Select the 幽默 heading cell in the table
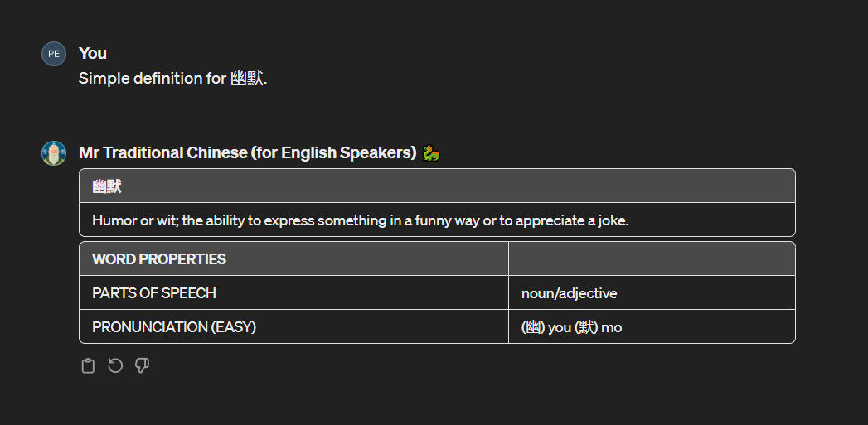Screen dimensions: 868x425 point(107,186)
